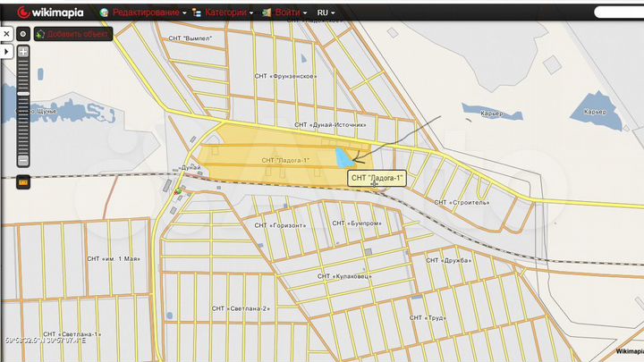Screen dimensions: 644x362
Task: Open the 'Категории' dropdown menu
Action: pyautogui.click(x=228, y=13)
